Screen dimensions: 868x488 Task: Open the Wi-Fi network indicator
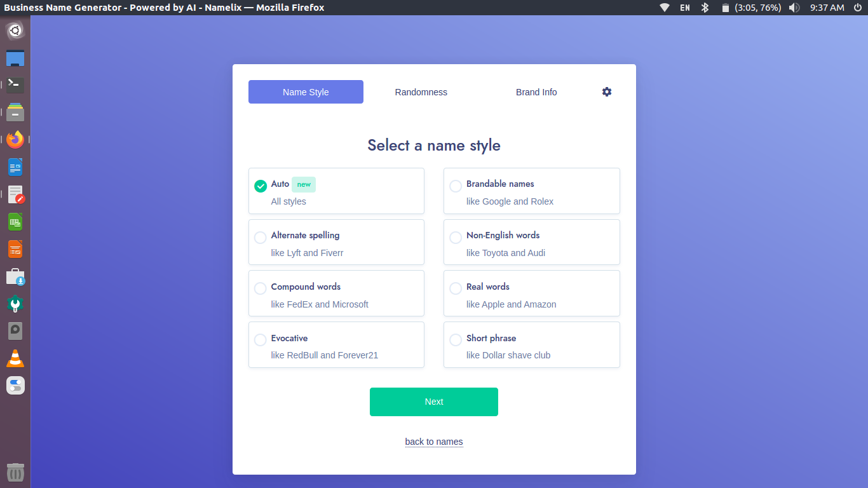click(x=664, y=8)
